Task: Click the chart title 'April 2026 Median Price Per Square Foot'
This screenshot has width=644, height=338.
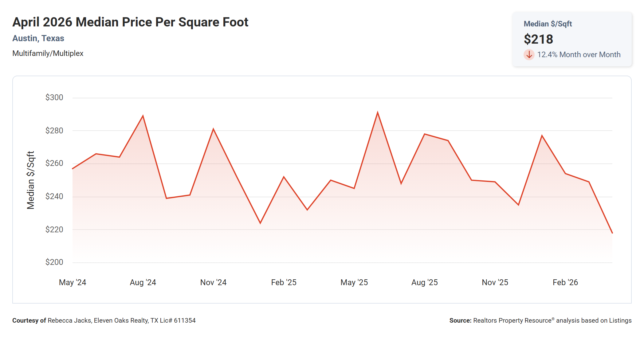Action: pos(130,22)
